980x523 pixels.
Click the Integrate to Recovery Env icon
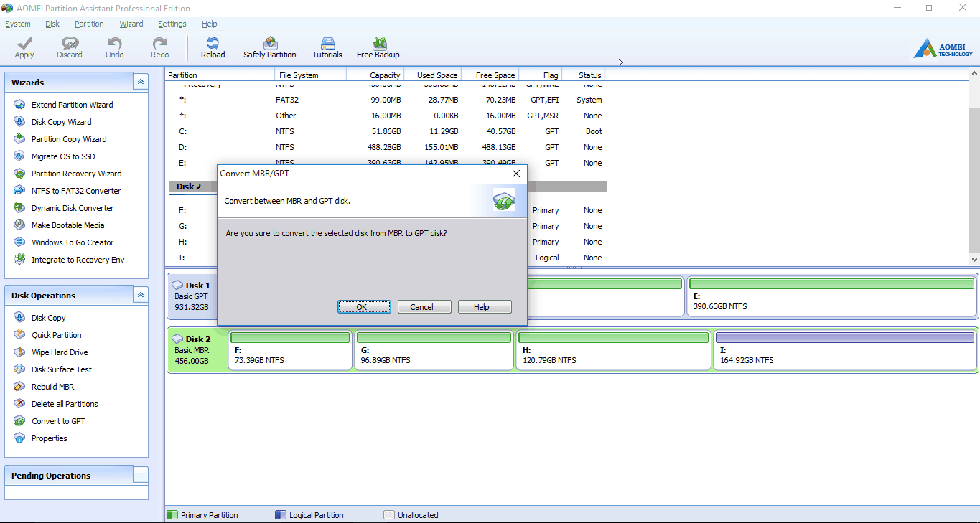(x=19, y=260)
